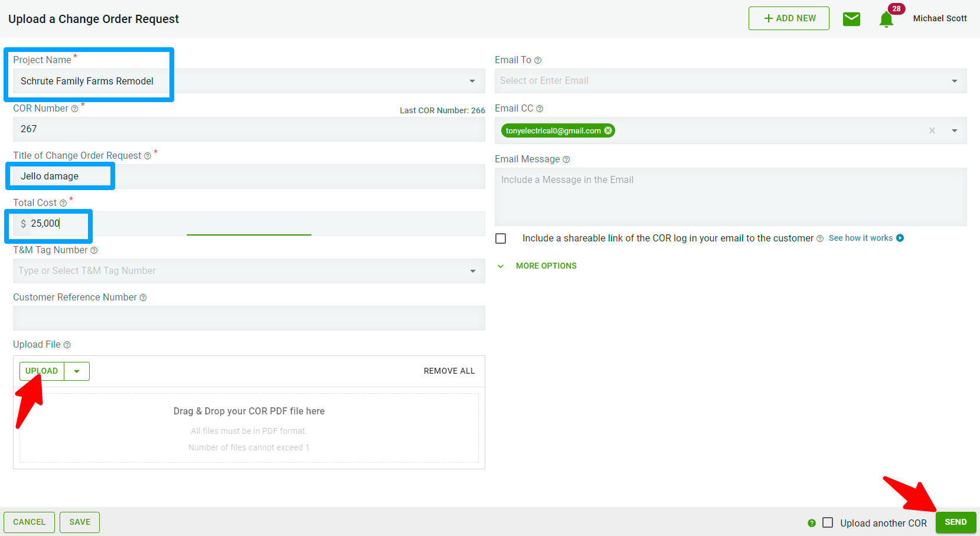Open the green mail envelope icon
Image resolution: width=980 pixels, height=536 pixels.
tap(851, 19)
